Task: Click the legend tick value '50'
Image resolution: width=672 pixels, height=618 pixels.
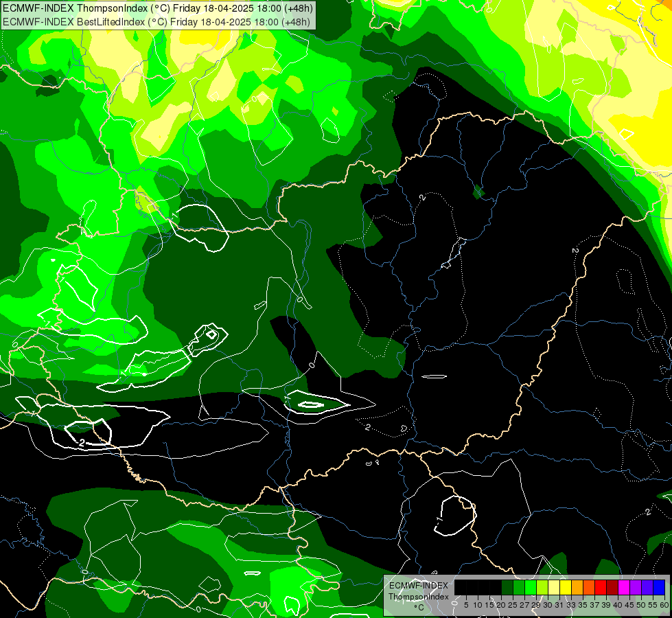Action: [x=642, y=605]
